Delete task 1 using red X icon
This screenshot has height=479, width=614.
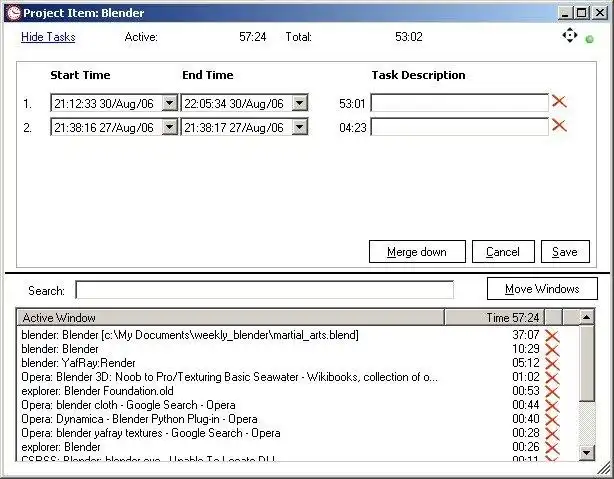(559, 101)
